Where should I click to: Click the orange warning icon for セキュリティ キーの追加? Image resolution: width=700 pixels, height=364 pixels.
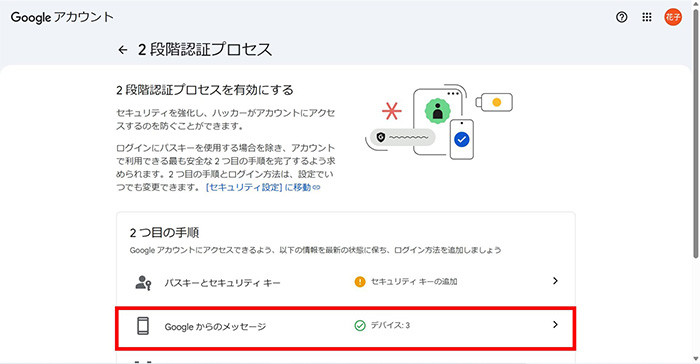coord(360,282)
